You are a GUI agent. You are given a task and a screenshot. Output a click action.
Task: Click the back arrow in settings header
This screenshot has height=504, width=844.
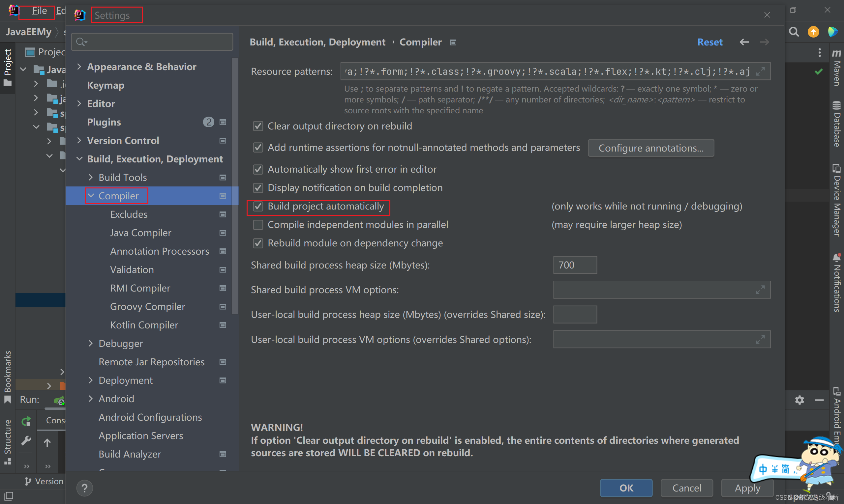coord(744,42)
